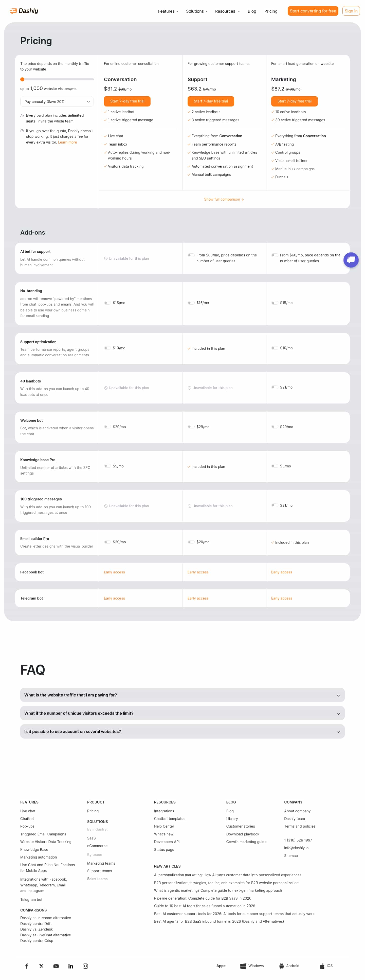
Task: Open the floating chat widget
Action: click(351, 260)
